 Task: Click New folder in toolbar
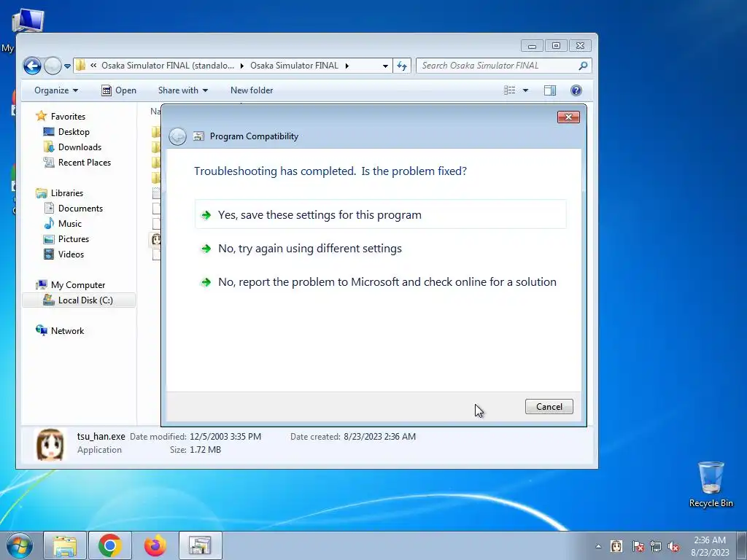click(252, 90)
